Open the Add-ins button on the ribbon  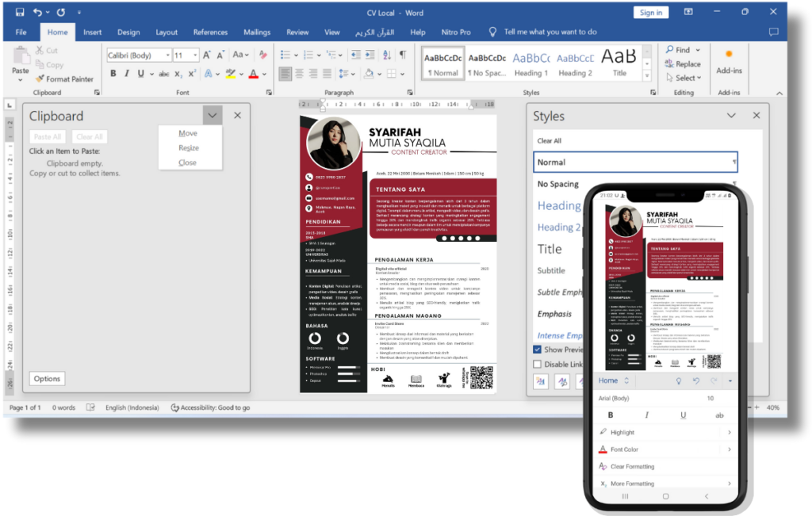pyautogui.click(x=730, y=62)
